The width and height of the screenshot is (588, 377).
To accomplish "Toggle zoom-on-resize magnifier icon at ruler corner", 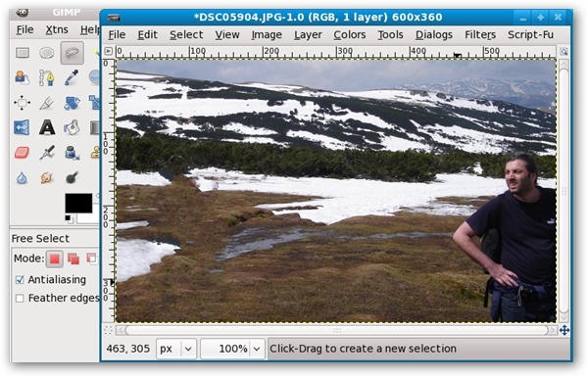I will 563,51.
